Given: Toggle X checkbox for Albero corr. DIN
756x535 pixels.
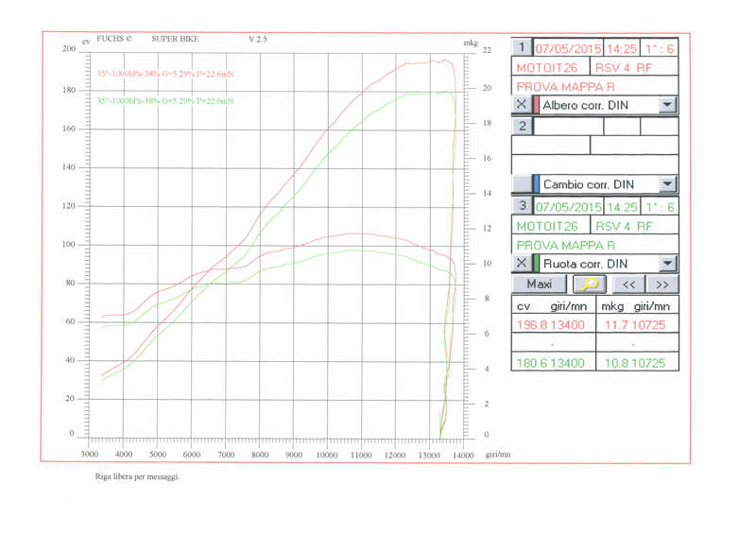Looking at the screenshot, I should click(x=521, y=105).
